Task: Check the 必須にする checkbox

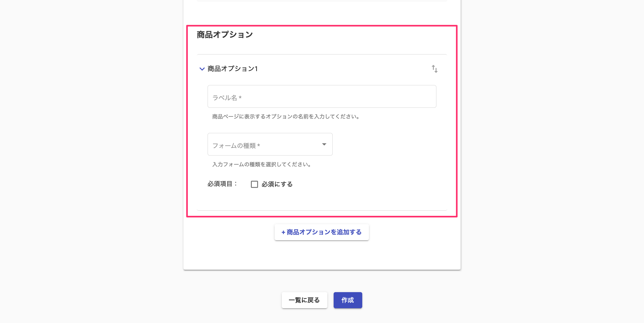Action: point(254,184)
